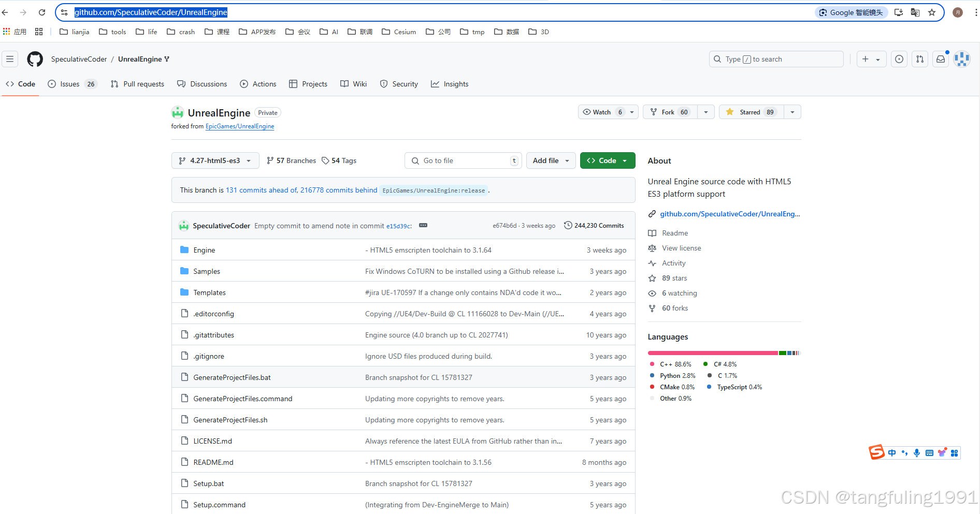980x514 pixels.
Task: Toggle the Starred button
Action: pyautogui.click(x=751, y=112)
